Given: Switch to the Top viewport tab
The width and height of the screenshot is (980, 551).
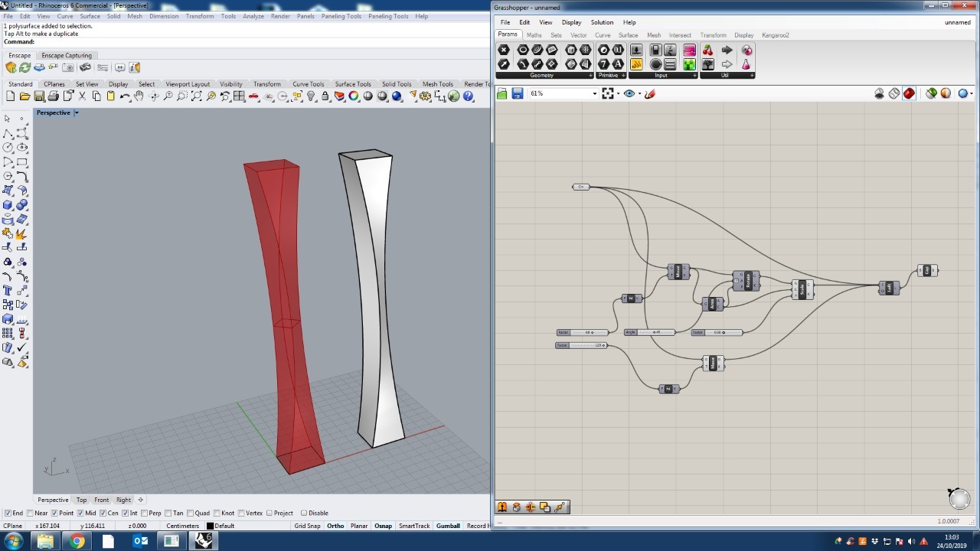Looking at the screenshot, I should tap(81, 500).
